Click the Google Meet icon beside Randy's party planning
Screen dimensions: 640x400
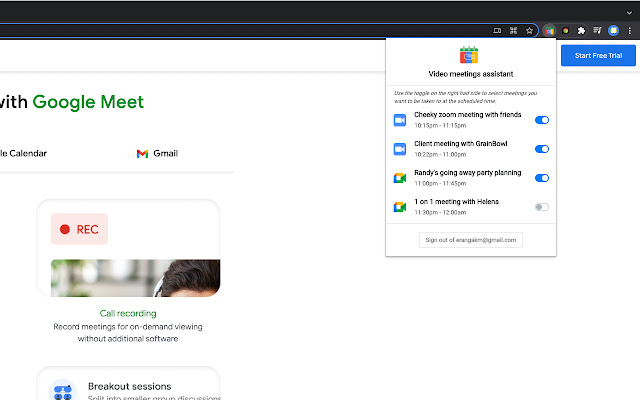pos(400,178)
